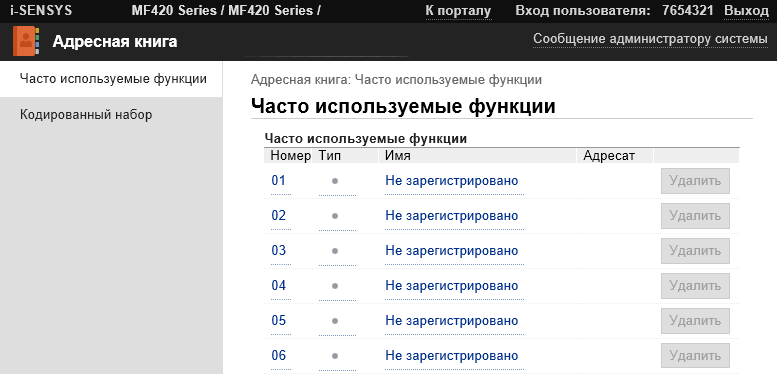The width and height of the screenshot is (777, 374).
Task: Click the orange Address Book icon
Action: coord(25,42)
